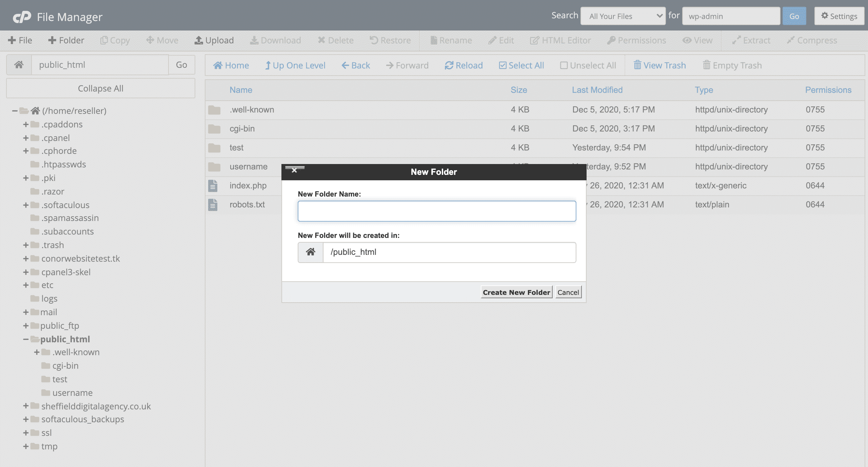868x467 pixels.
Task: Click the blue search Go button
Action: (794, 16)
